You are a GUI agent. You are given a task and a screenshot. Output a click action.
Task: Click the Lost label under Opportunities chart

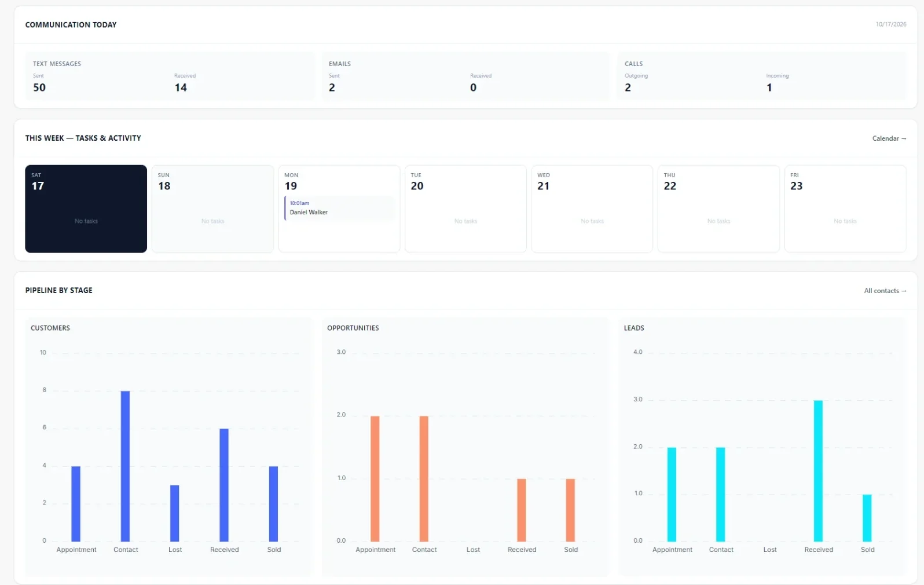tap(473, 550)
